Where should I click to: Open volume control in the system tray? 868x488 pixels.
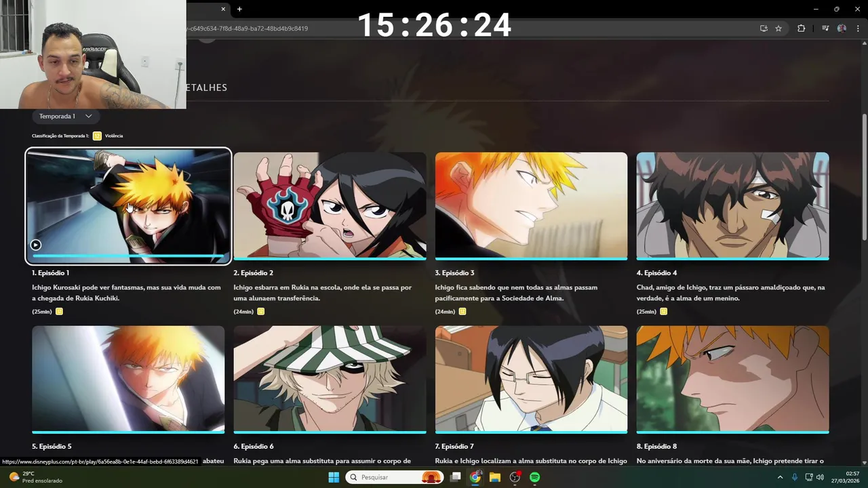tap(821, 477)
